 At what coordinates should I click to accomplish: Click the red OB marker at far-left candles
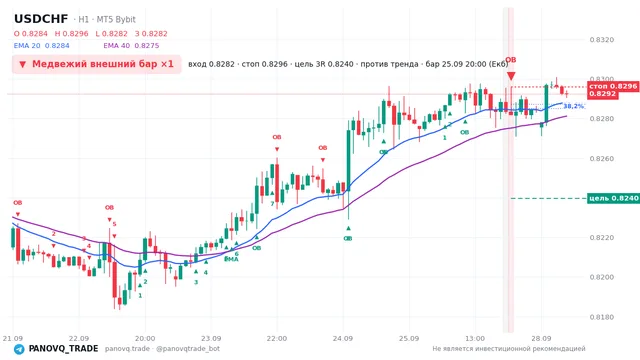pyautogui.click(x=18, y=202)
